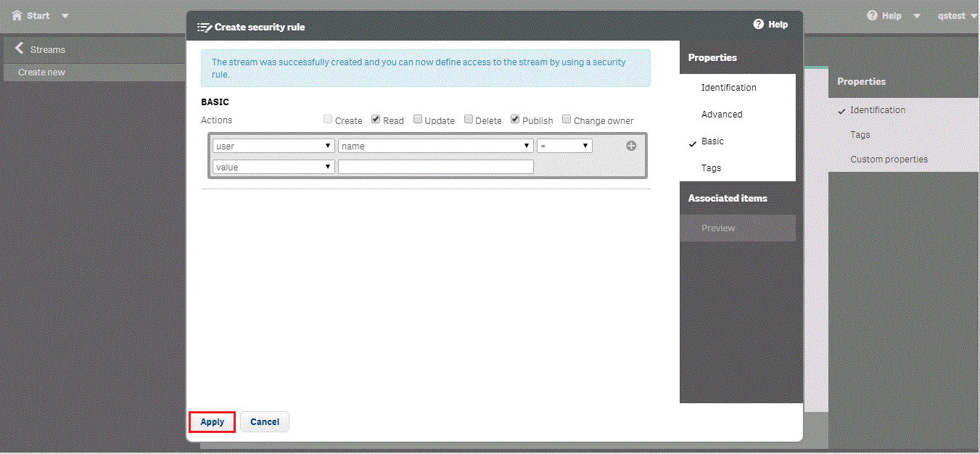Open the value type dropdown
Screen dimensions: 980x454
pos(273,167)
